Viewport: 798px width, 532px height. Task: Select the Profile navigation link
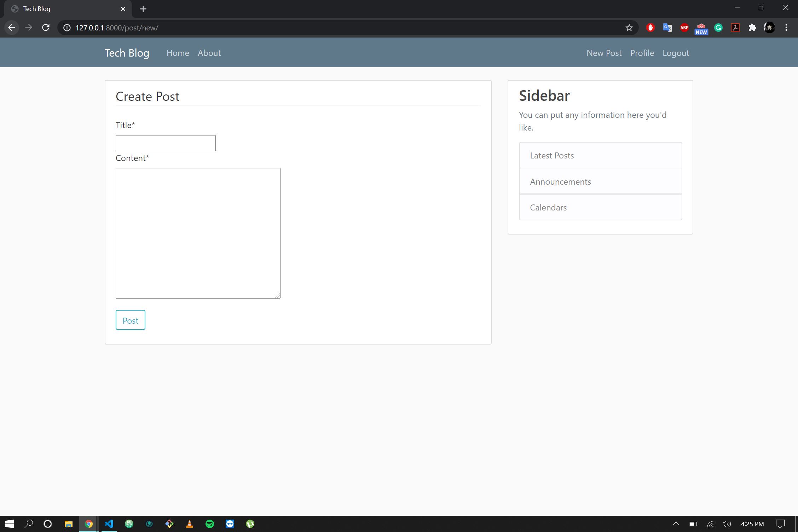[642, 53]
